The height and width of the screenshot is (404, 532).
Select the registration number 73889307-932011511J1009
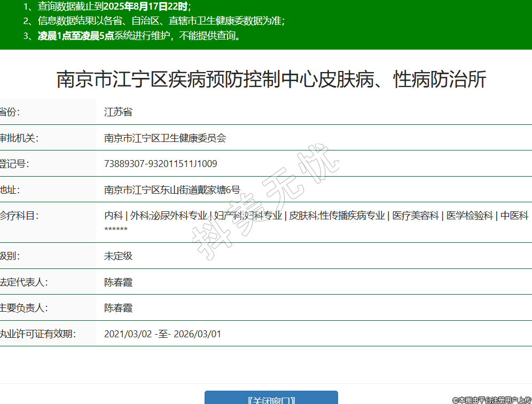[x=161, y=164]
